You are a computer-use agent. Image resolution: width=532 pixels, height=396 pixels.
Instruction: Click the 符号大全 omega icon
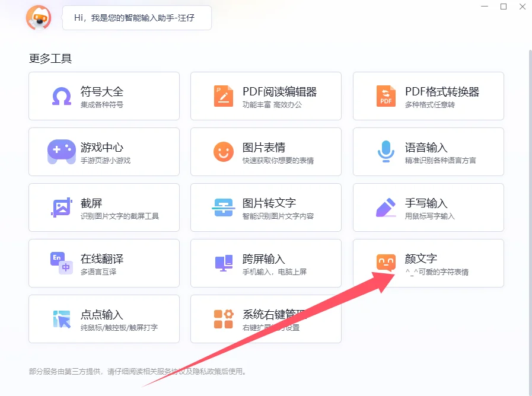tap(62, 96)
